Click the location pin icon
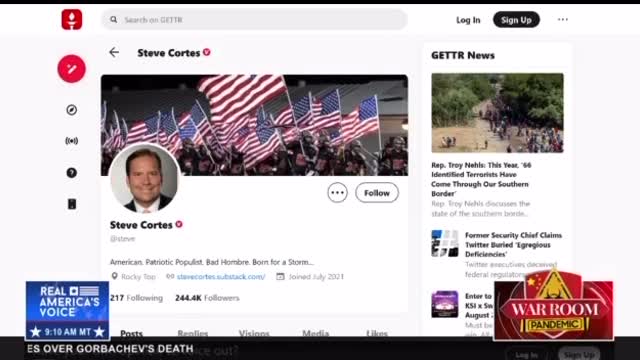Image resolution: width=640 pixels, height=360 pixels. coord(115,276)
